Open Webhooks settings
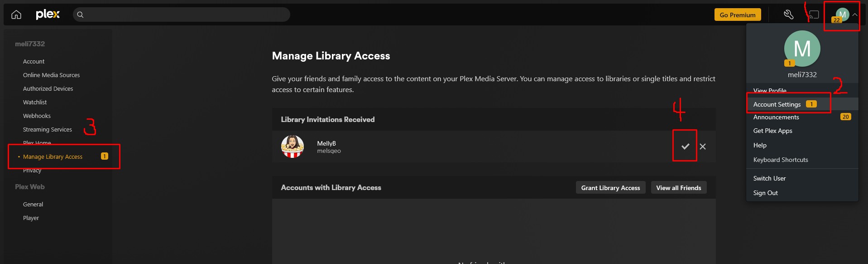 click(37, 116)
